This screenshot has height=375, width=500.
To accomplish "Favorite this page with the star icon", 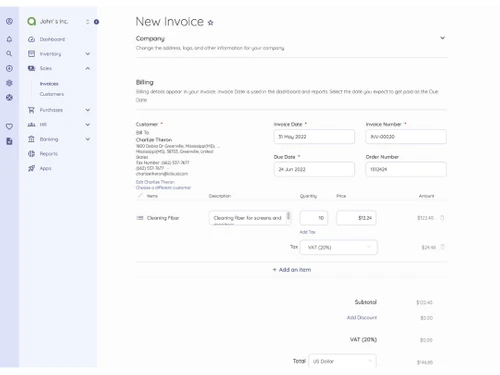I will click(210, 23).
